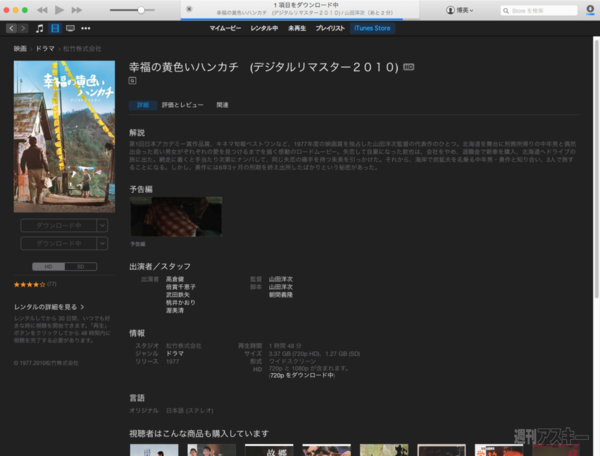Click the 松竹株式会社 breadcrumb link
Viewport: 600px width, 456px height.
click(x=82, y=49)
